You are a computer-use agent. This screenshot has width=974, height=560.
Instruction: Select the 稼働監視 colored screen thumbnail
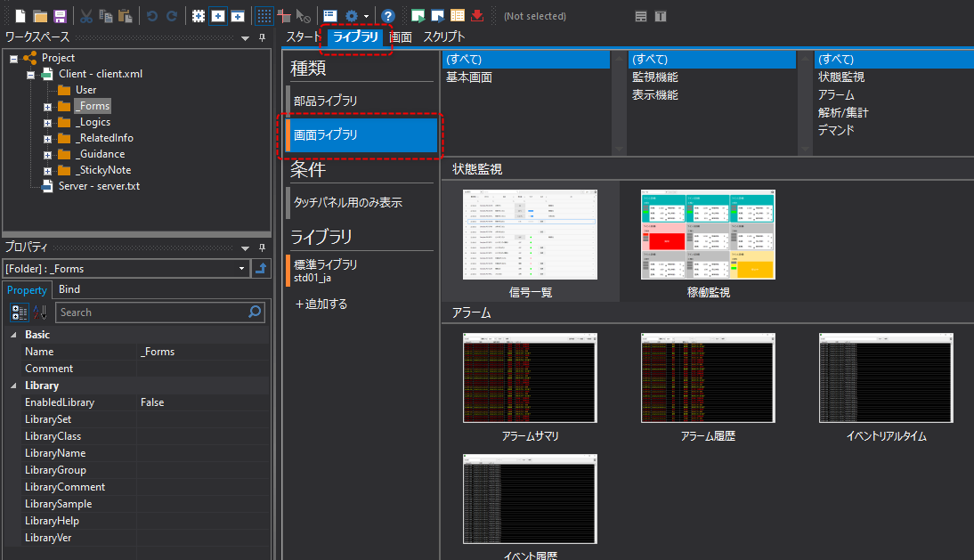(708, 234)
